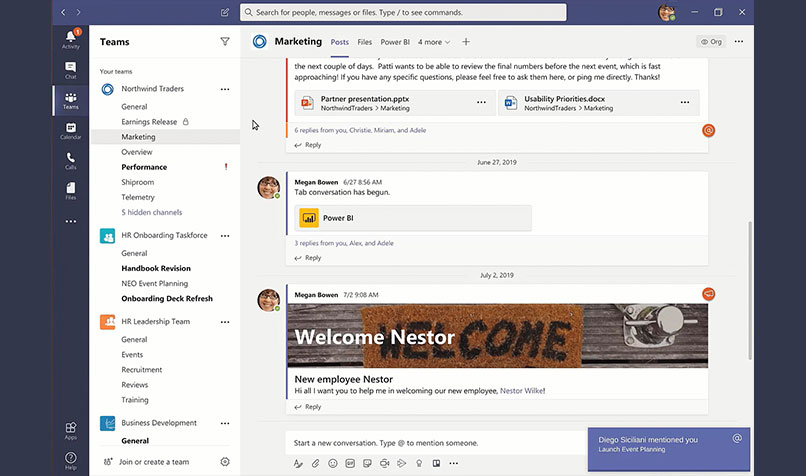Open manage teams settings gear
This screenshot has height=476, width=806.
click(x=225, y=462)
